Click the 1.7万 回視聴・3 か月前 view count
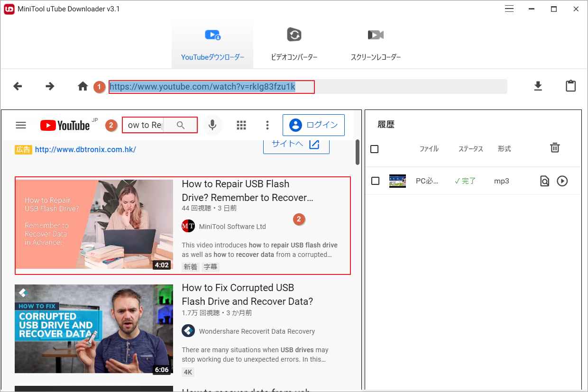Screen dimensions: 588x392 click(217, 313)
